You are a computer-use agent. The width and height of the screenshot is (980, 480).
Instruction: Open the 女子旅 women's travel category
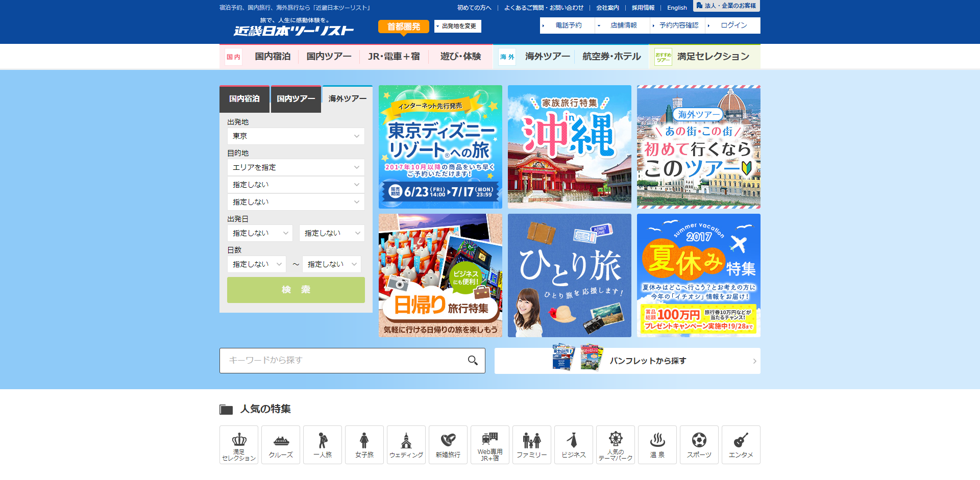point(364,445)
